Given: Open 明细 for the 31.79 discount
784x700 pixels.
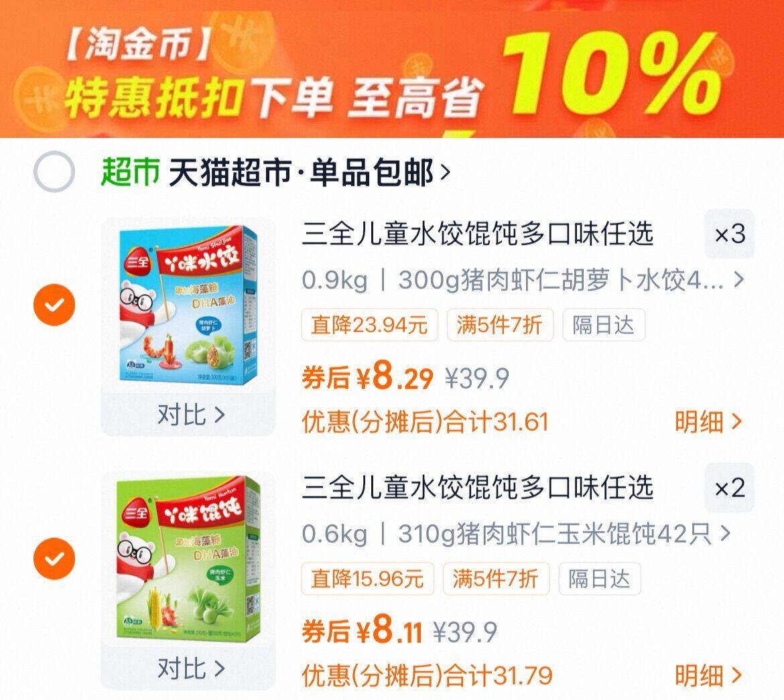Looking at the screenshot, I should coord(708,675).
